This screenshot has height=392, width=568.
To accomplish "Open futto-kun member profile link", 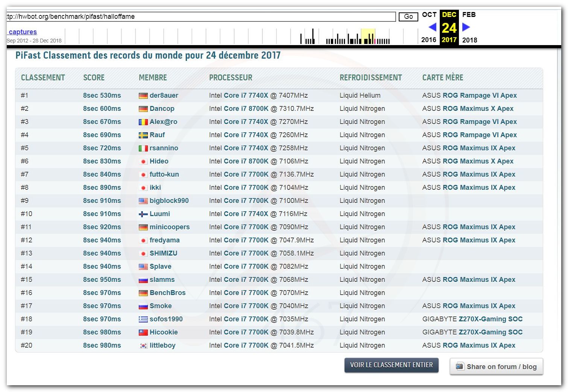I will pos(164,174).
